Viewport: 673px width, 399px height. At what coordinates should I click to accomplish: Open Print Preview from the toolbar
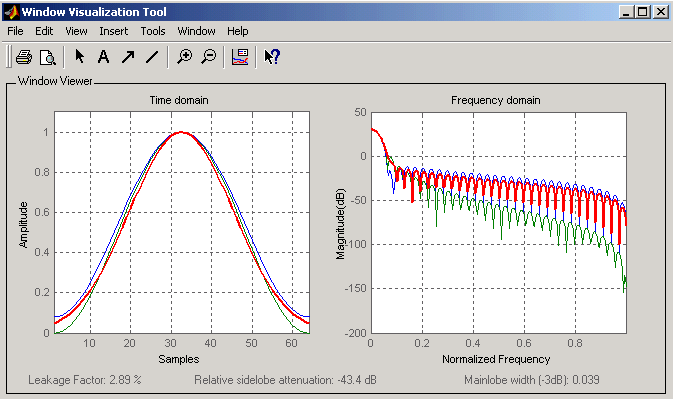click(47, 57)
